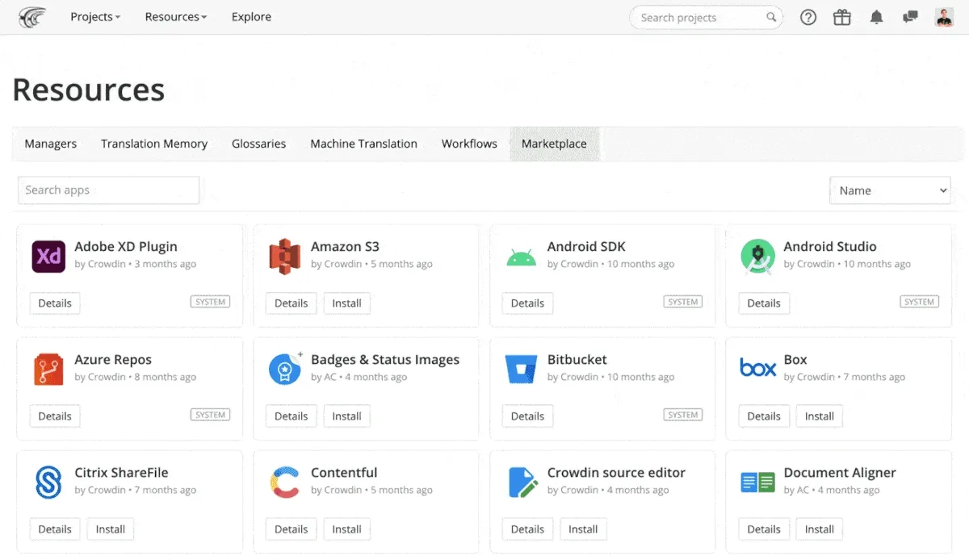Switch to the Glossaries tab

point(258,144)
